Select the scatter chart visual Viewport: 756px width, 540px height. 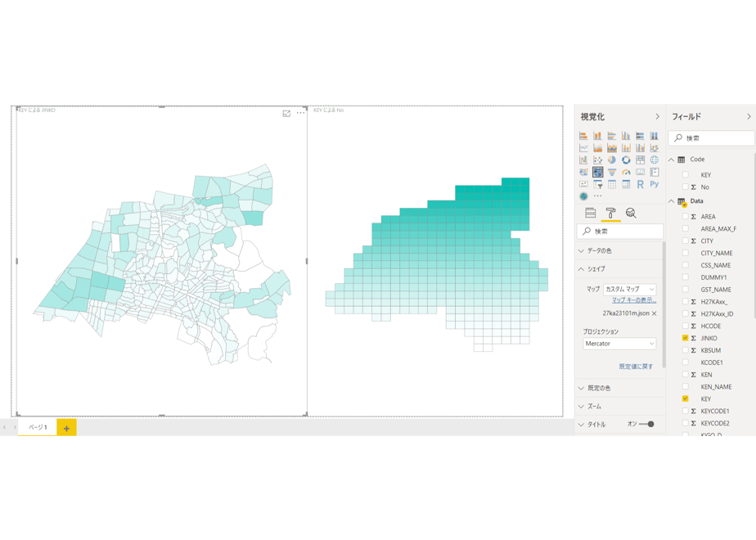click(x=598, y=160)
